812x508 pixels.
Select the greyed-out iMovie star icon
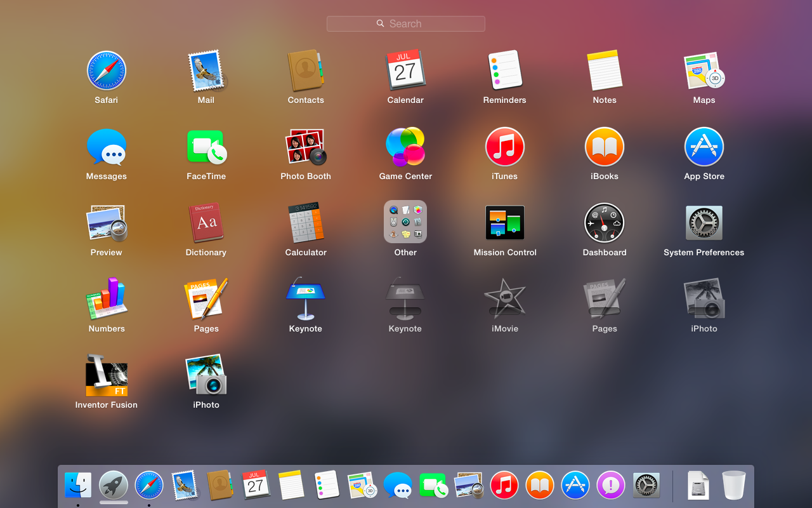click(505, 299)
